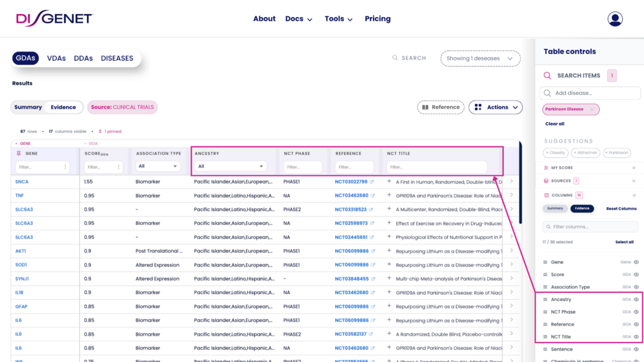Open Ancestry All filter dropdown
This screenshot has height=362, width=644.
230,166
